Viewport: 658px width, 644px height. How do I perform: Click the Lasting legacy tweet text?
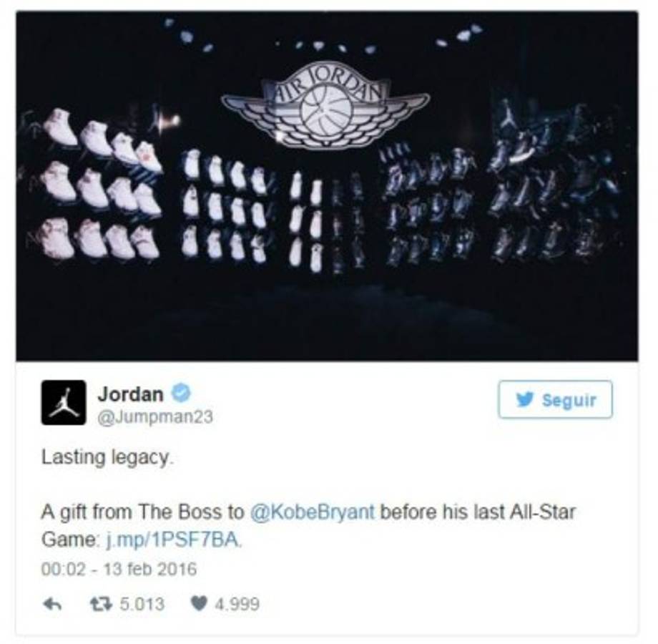pyautogui.click(x=107, y=458)
